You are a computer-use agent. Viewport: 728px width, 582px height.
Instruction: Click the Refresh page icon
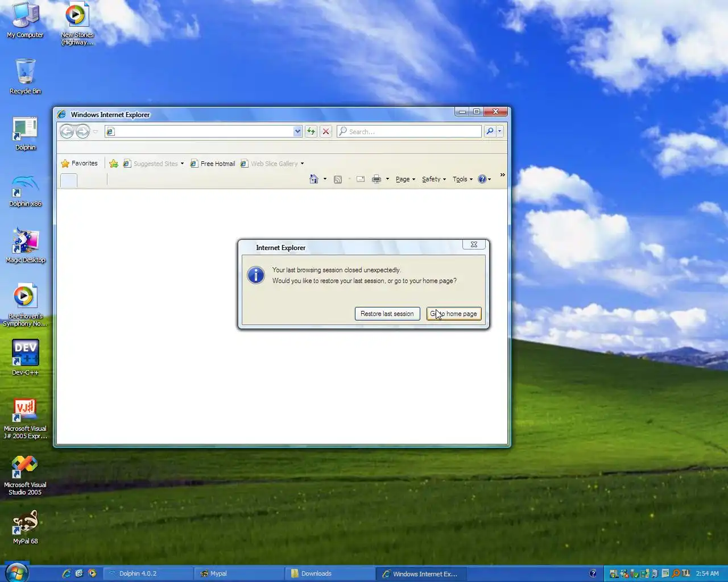click(311, 131)
